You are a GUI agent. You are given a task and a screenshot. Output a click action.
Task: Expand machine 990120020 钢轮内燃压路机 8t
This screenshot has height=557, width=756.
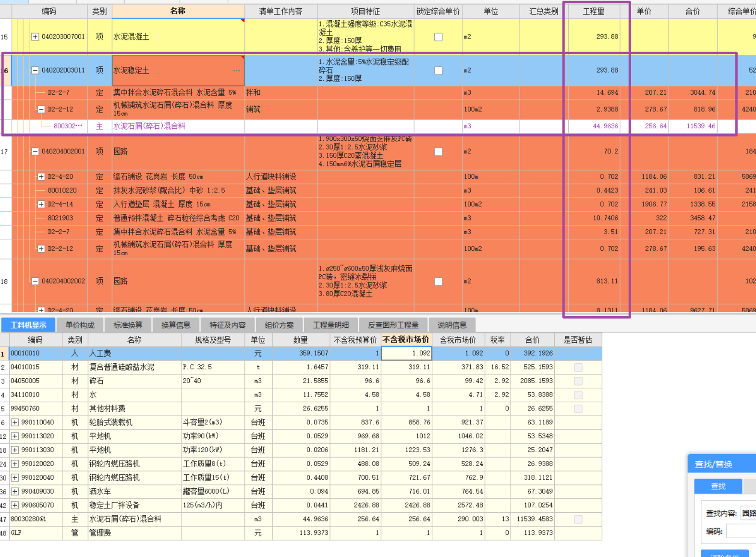15,464
